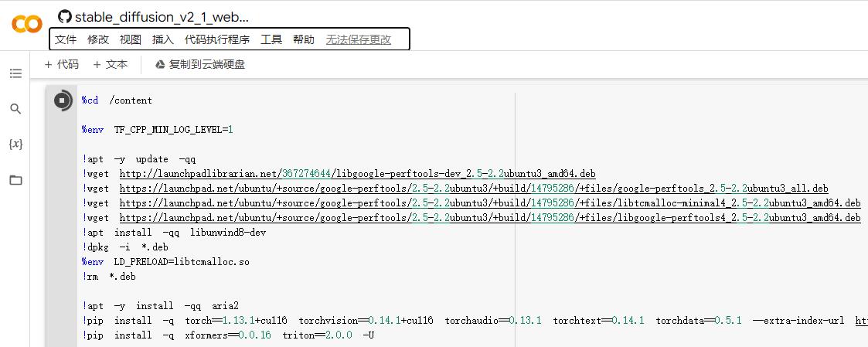Stop the running cell execution
This screenshot has height=347, width=868.
63,100
